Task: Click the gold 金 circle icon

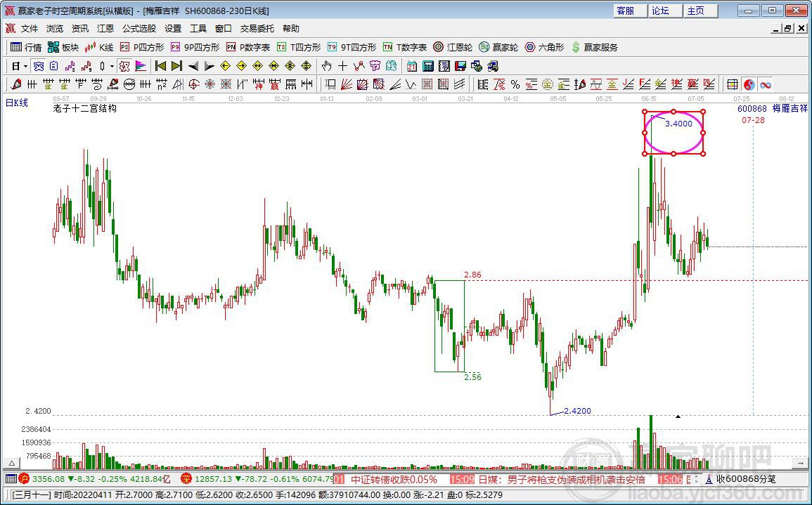Action: coord(548,84)
